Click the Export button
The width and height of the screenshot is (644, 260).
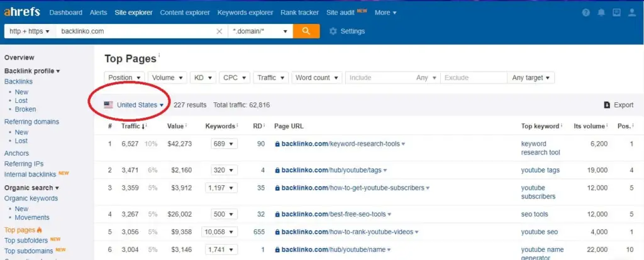(x=619, y=105)
